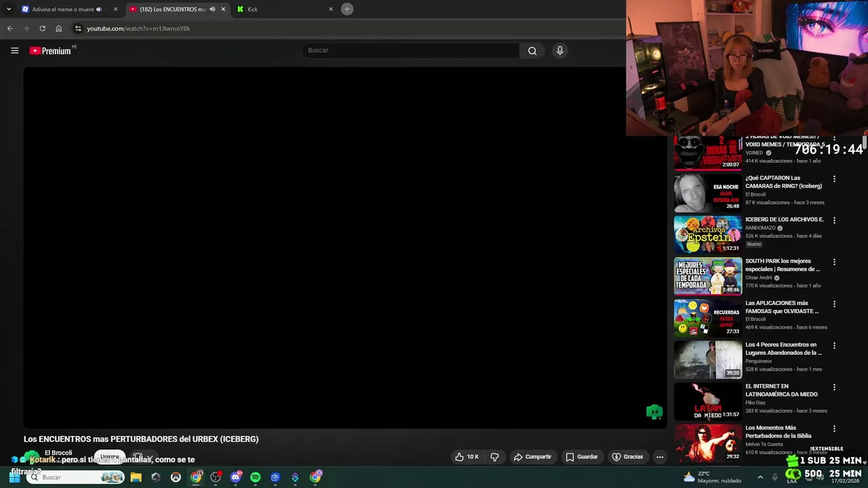Image resolution: width=868 pixels, height=488 pixels.
Task: Open options menu for 'Las APLICACIONES' video
Action: point(834,304)
